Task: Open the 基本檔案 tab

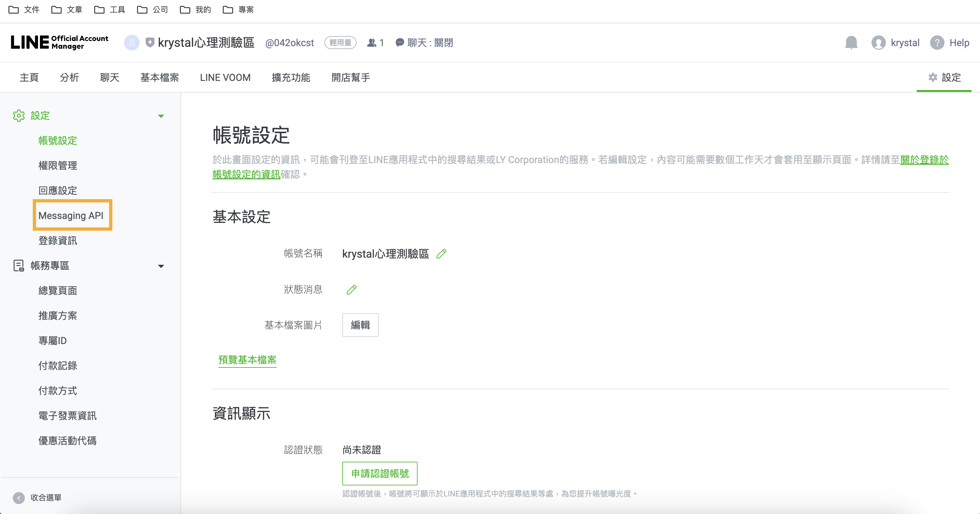Action: [160, 77]
